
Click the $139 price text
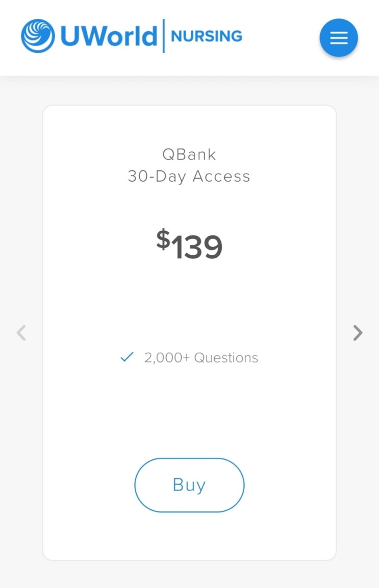pos(189,246)
